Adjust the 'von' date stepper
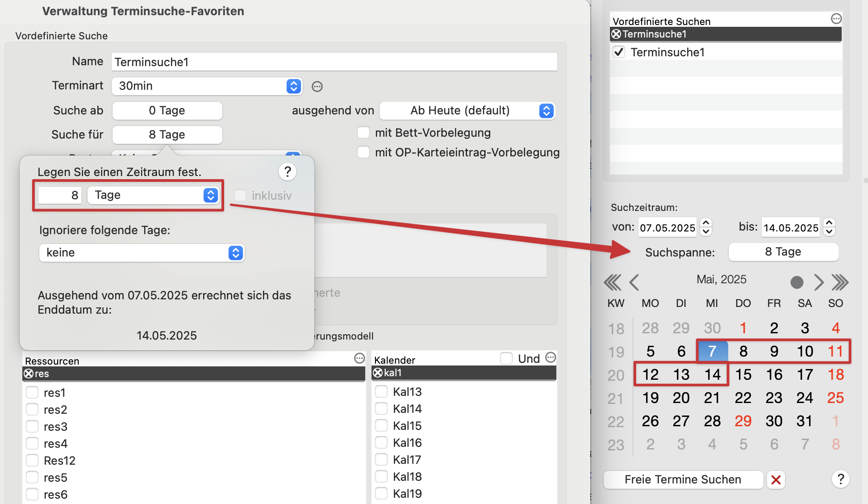868x504 pixels. 706,227
